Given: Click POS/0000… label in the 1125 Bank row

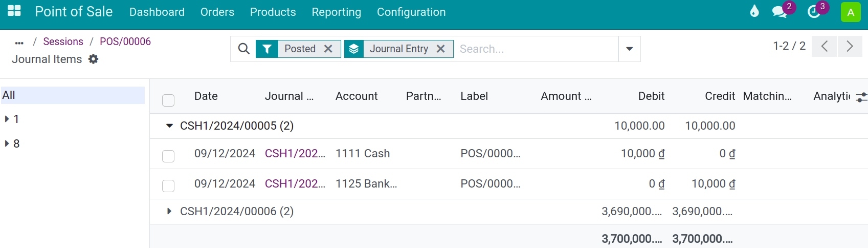Looking at the screenshot, I should tap(491, 183).
